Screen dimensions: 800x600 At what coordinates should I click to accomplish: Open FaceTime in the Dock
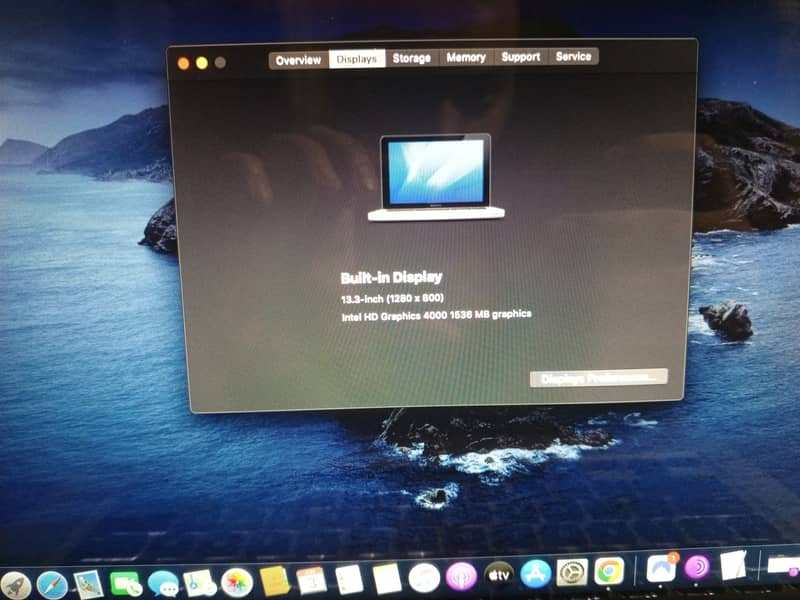pos(126,583)
